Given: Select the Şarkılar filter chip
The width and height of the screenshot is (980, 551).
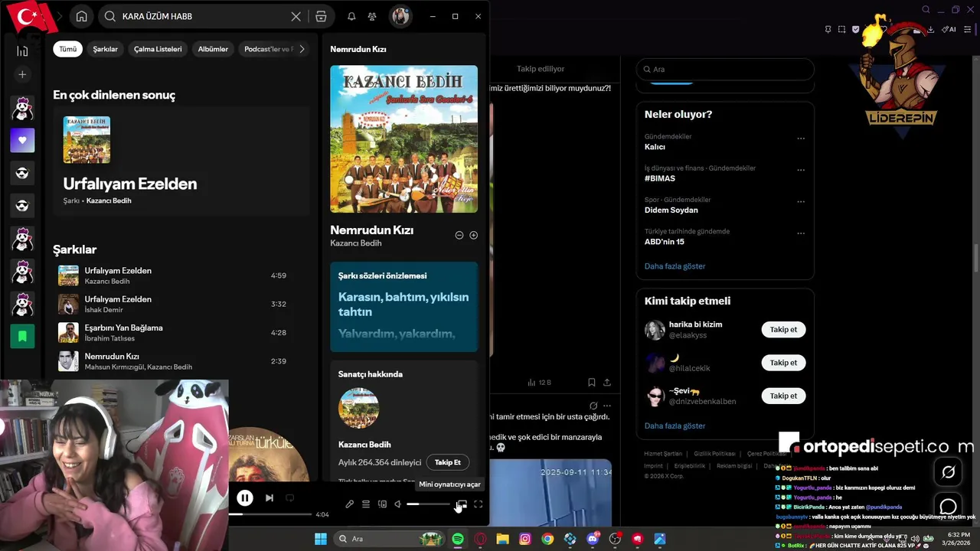Looking at the screenshot, I should [x=106, y=49].
